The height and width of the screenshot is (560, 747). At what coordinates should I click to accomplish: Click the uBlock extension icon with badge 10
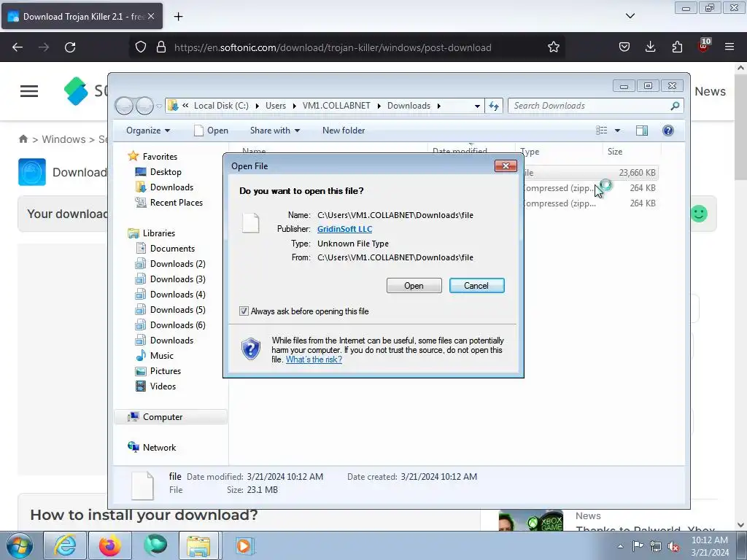704,46
